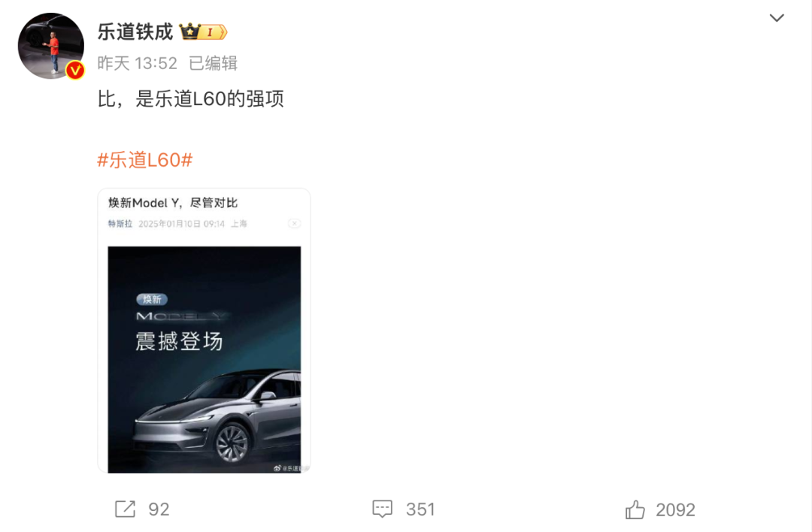
Task: Click the 已编辑 edited label
Action: click(x=213, y=63)
